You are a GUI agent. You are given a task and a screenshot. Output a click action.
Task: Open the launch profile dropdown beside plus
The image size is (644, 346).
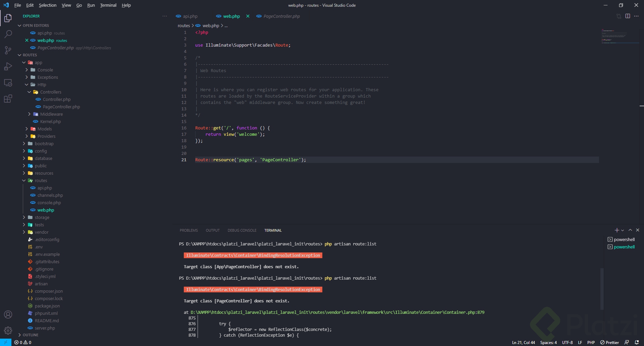pos(623,230)
